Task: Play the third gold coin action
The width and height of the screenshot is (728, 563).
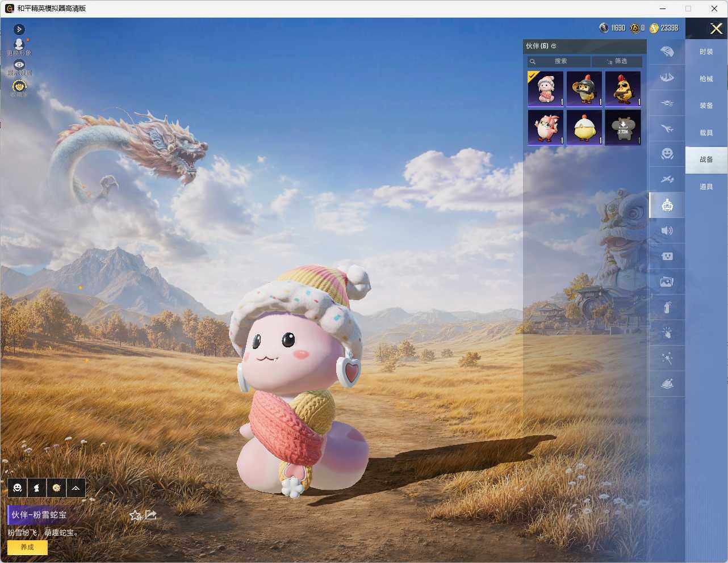Action: (56, 488)
